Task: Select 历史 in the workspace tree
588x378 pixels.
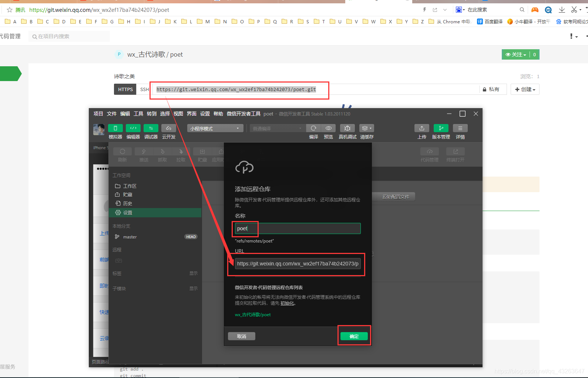Action: [155, 204]
